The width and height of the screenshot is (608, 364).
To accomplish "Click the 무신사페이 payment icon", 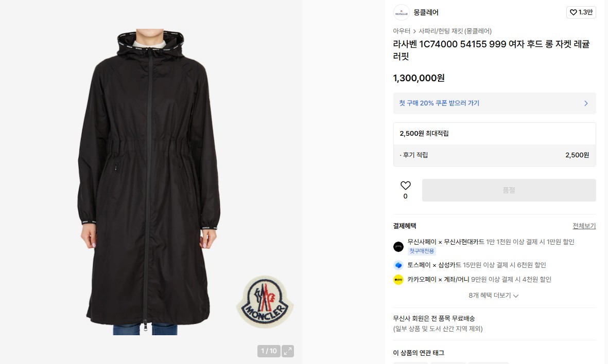I will click(398, 247).
